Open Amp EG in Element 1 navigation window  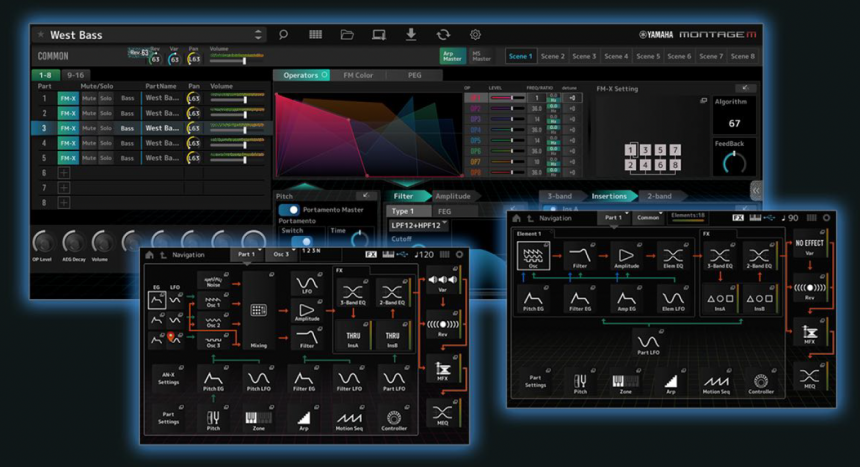click(x=626, y=300)
